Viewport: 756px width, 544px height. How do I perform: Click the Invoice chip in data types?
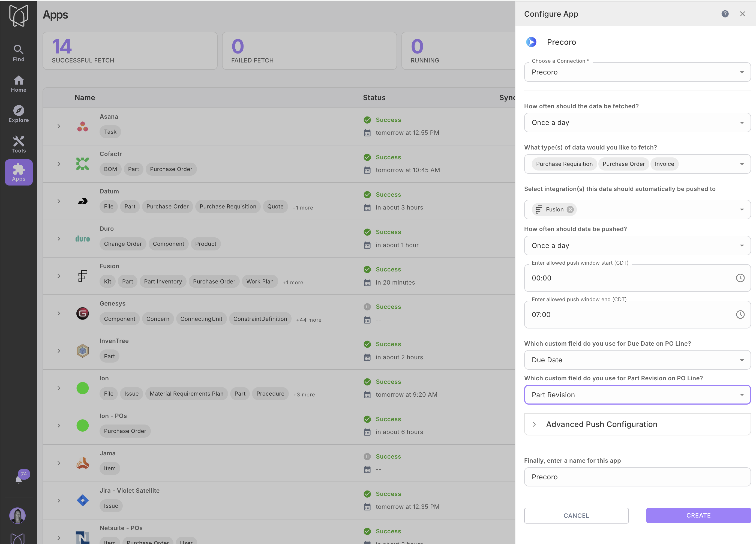(x=664, y=164)
